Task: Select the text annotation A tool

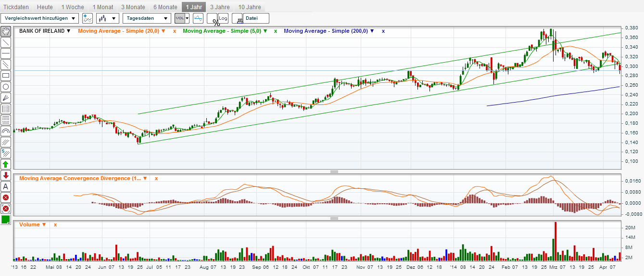Action: click(6, 186)
